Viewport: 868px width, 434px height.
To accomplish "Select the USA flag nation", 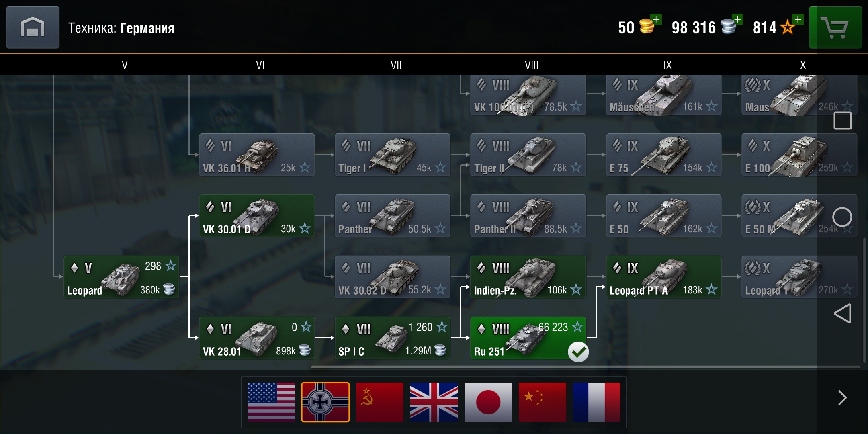I will tap(271, 402).
